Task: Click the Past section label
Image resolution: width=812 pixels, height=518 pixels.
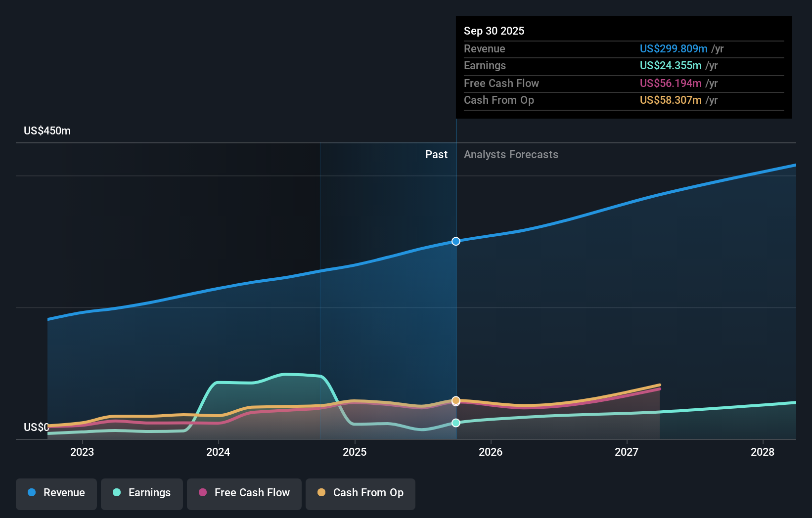Action: pyautogui.click(x=436, y=154)
